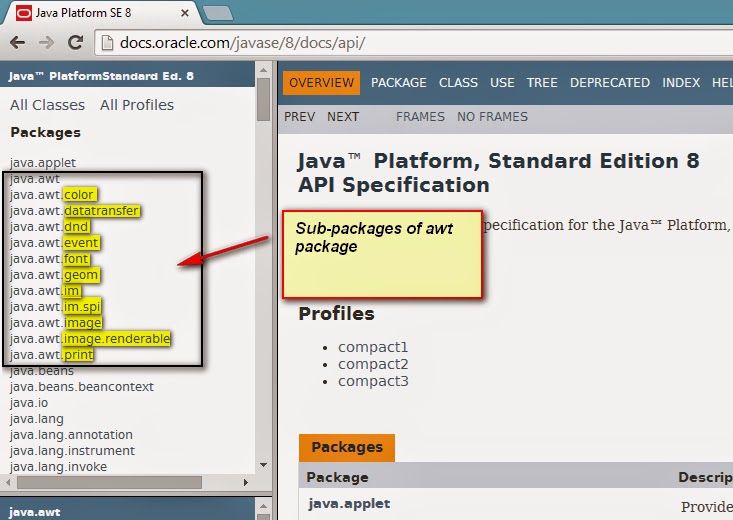Screen dimensions: 733x520
Task: Open the java.awt.font package
Action: pos(49,259)
